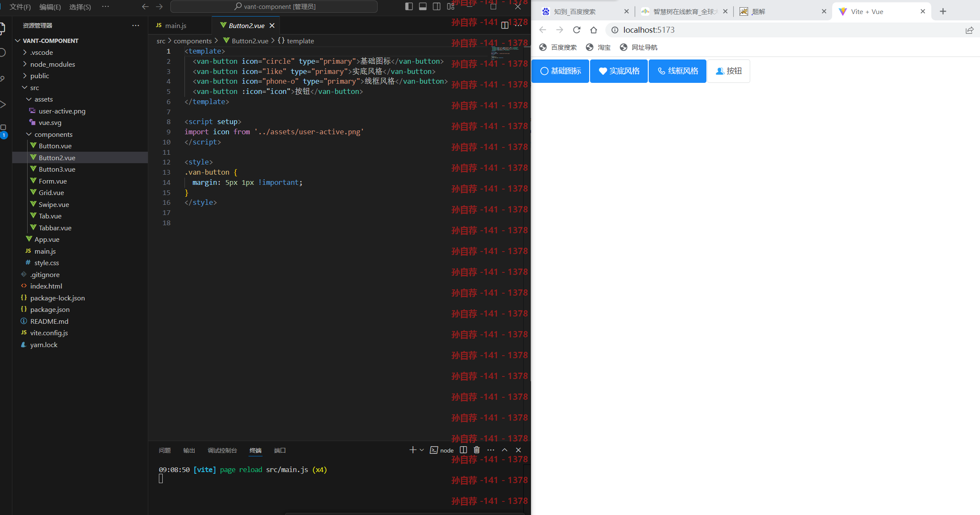Open the new-terminal launch profile dropdown arrow
The height and width of the screenshot is (515, 980).
pyautogui.click(x=422, y=450)
